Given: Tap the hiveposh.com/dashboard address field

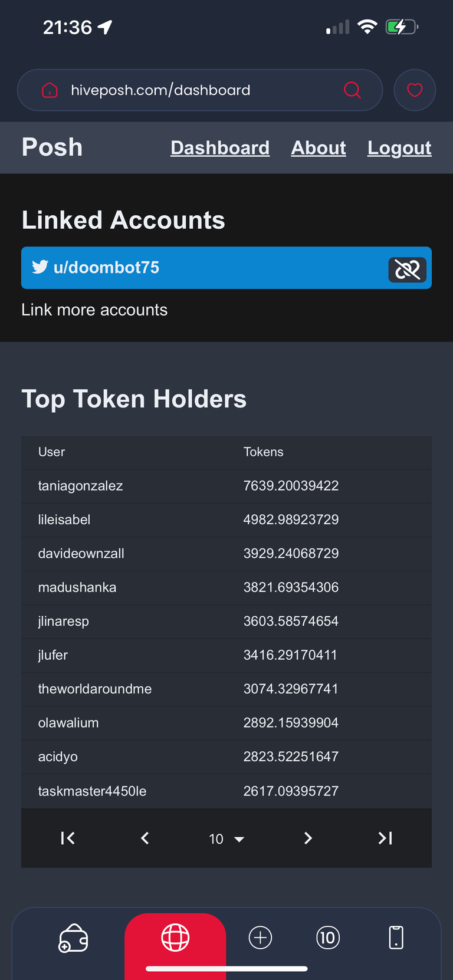Looking at the screenshot, I should click(x=200, y=90).
